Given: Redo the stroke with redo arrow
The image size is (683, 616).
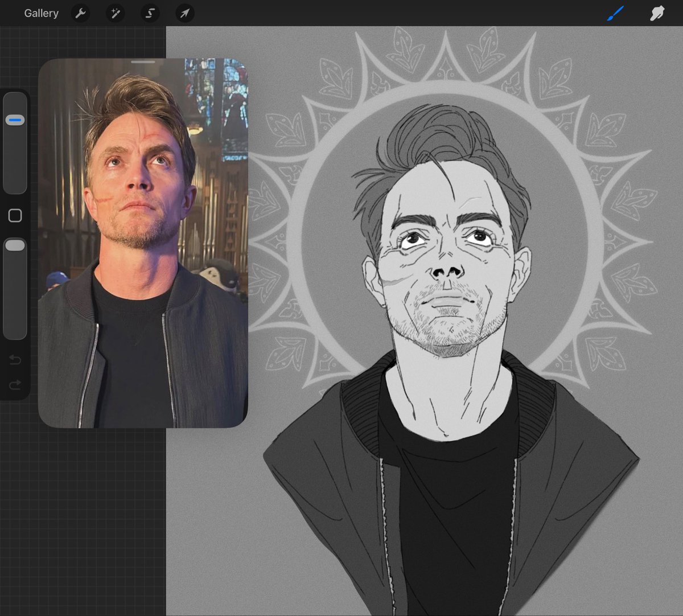Looking at the screenshot, I should click(15, 385).
